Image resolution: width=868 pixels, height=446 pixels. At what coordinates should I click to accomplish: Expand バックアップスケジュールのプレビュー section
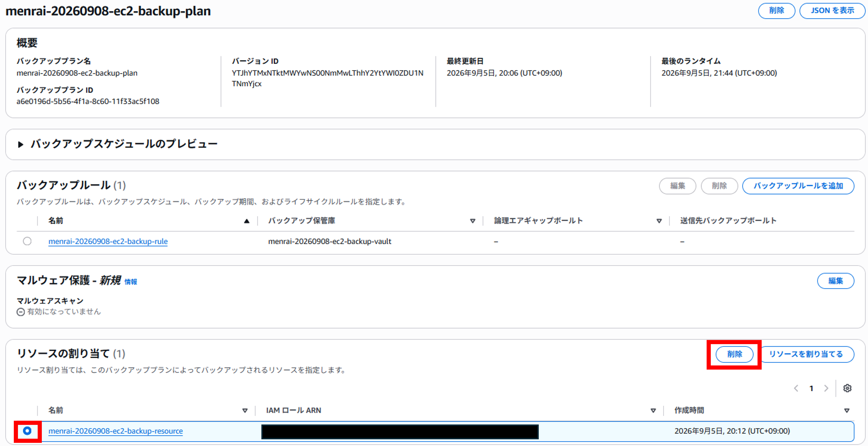(x=21, y=144)
